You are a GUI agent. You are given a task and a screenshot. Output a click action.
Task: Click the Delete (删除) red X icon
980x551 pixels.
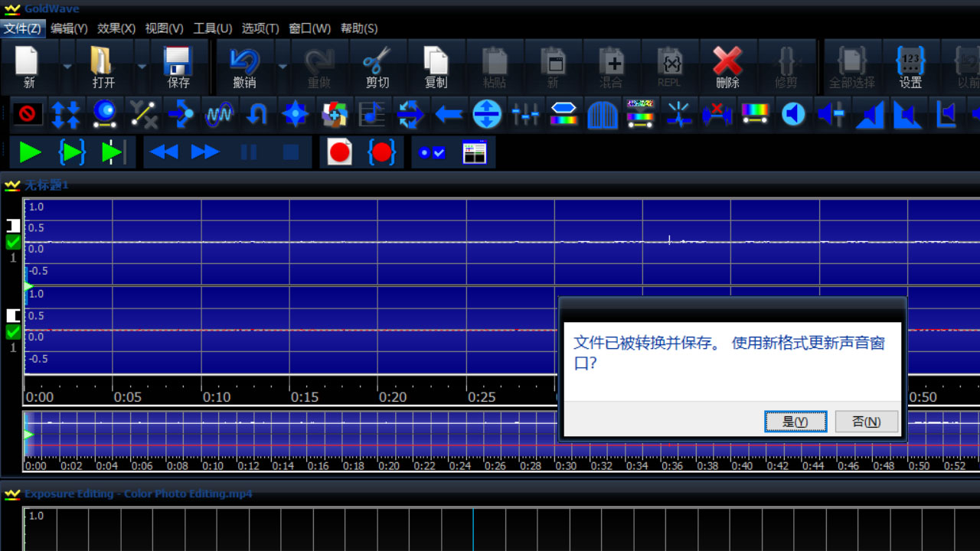pos(727,66)
